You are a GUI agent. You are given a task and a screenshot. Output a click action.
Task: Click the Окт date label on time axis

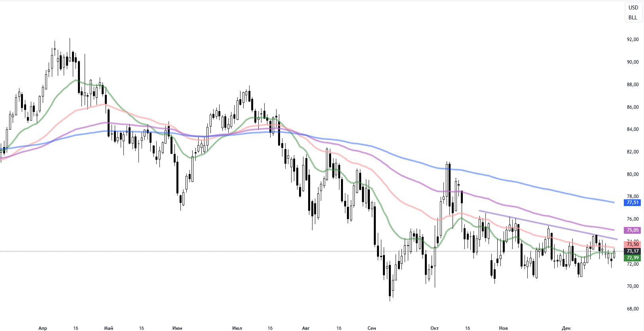(434, 328)
